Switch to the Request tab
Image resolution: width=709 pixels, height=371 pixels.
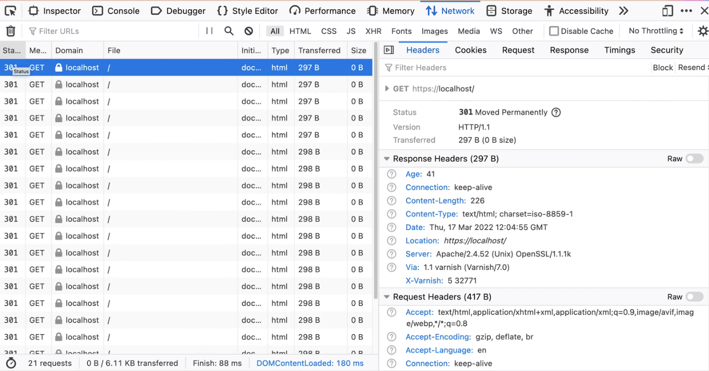(518, 50)
